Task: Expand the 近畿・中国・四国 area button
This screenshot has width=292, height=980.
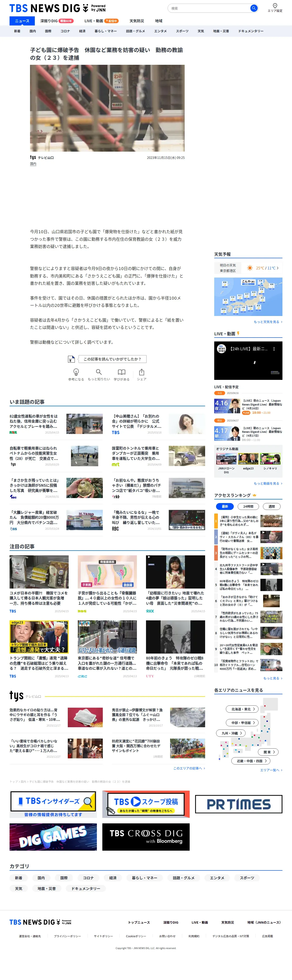Action: (x=251, y=761)
